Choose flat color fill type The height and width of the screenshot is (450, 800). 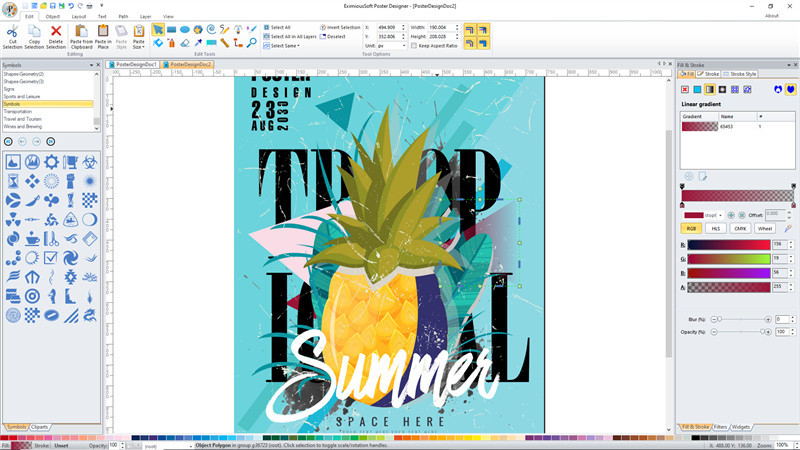coord(697,89)
